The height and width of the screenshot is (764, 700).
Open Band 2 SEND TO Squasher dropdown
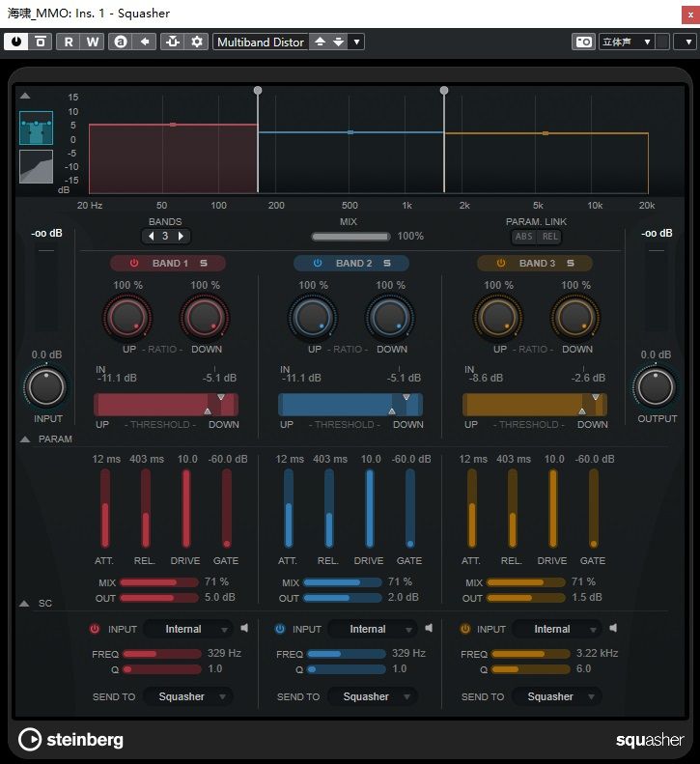pos(373,696)
